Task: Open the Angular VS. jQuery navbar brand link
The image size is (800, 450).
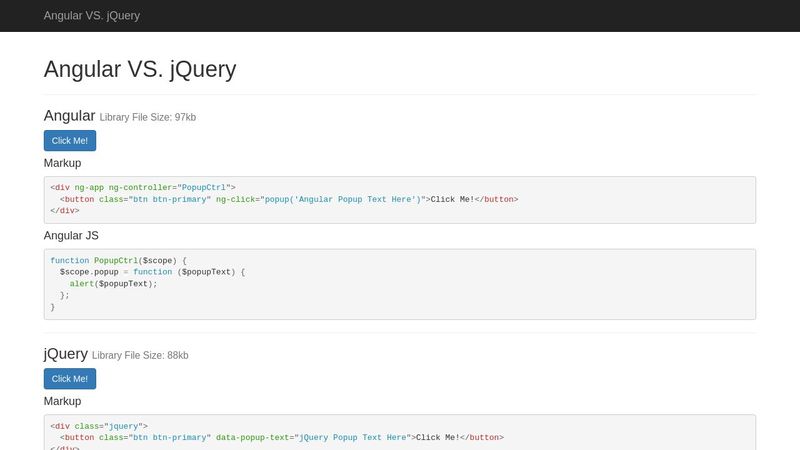Action: pyautogui.click(x=92, y=16)
